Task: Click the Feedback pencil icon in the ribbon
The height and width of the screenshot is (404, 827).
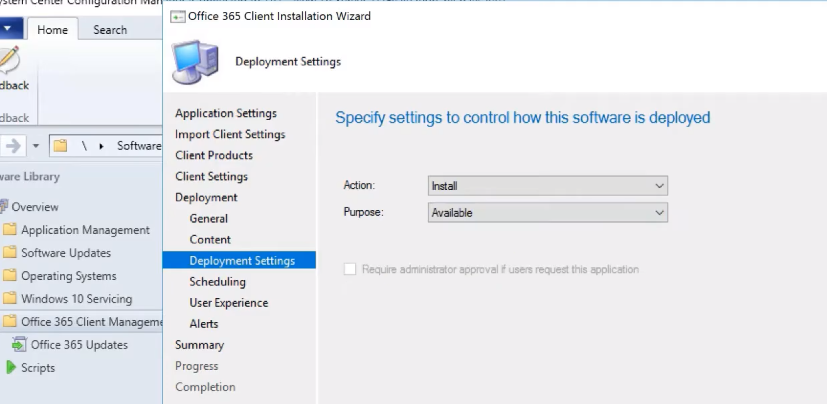Action: (x=8, y=59)
